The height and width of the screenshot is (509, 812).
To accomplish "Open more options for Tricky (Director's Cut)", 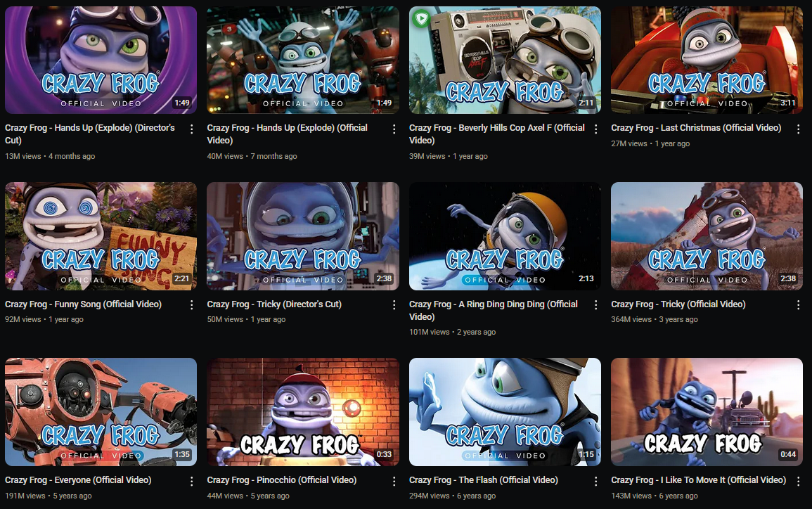I will (394, 305).
